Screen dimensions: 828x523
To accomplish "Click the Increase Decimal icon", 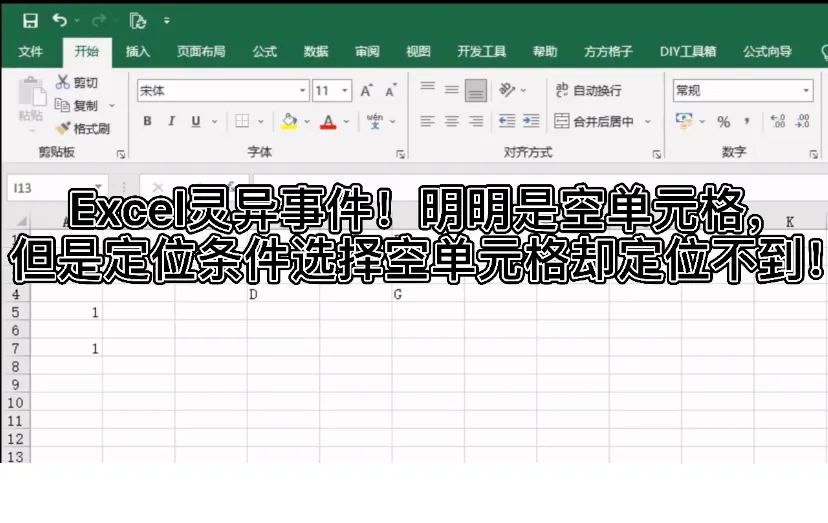I will 778,122.
